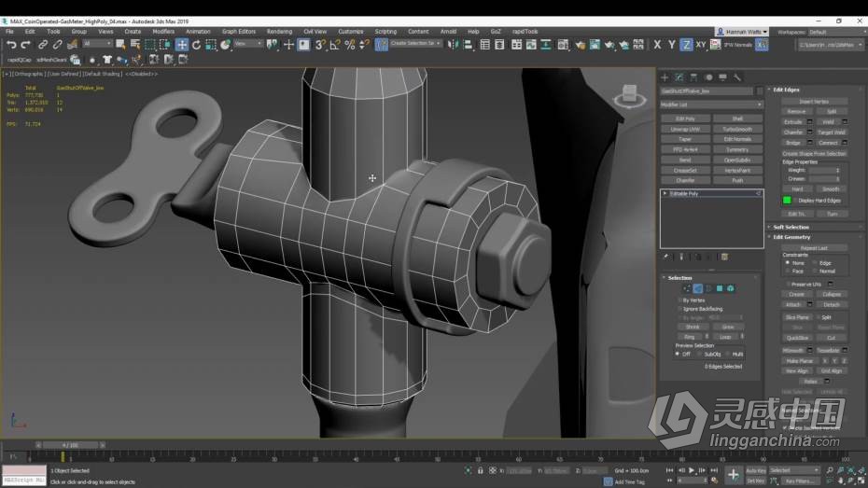Restrict transform to X axis
Screen dimensions: 868x488
(x=657, y=45)
